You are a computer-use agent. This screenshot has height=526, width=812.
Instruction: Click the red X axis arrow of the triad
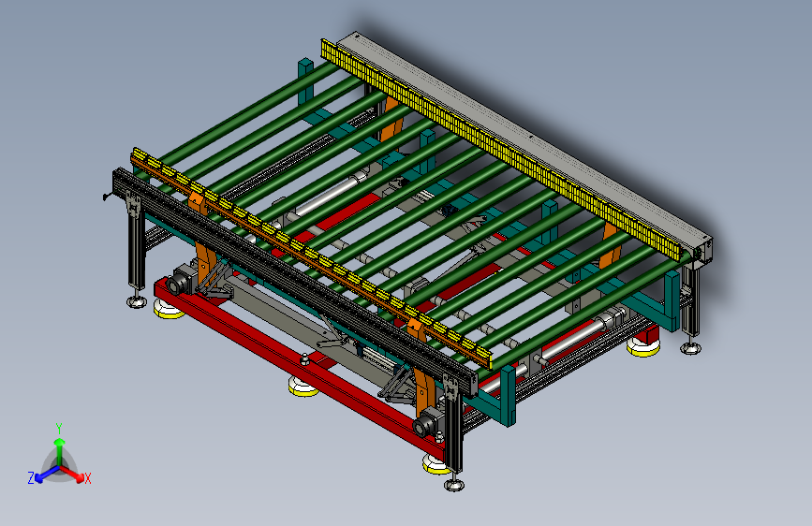click(72, 473)
